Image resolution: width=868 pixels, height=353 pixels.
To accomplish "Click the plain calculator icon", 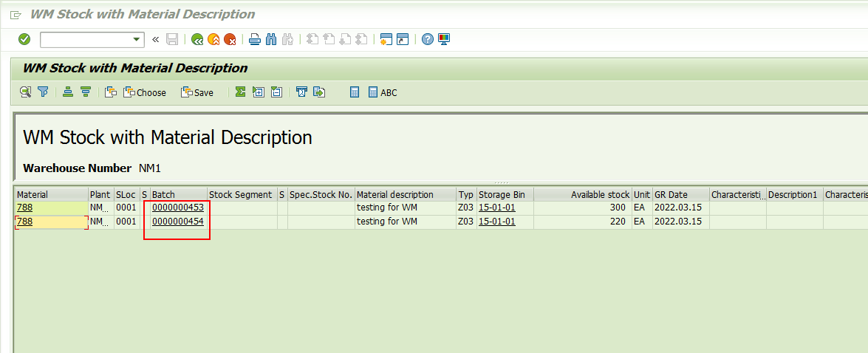I will [355, 92].
